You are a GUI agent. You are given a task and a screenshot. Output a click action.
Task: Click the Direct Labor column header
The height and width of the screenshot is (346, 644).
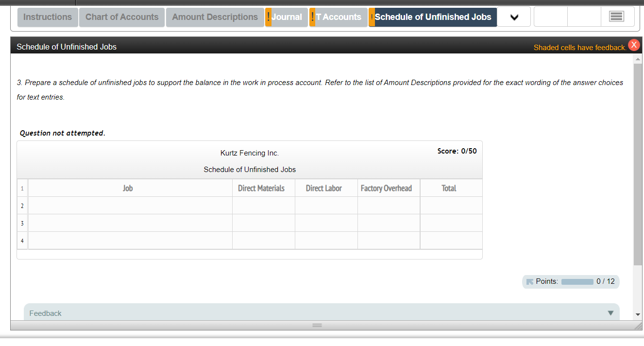click(x=326, y=188)
